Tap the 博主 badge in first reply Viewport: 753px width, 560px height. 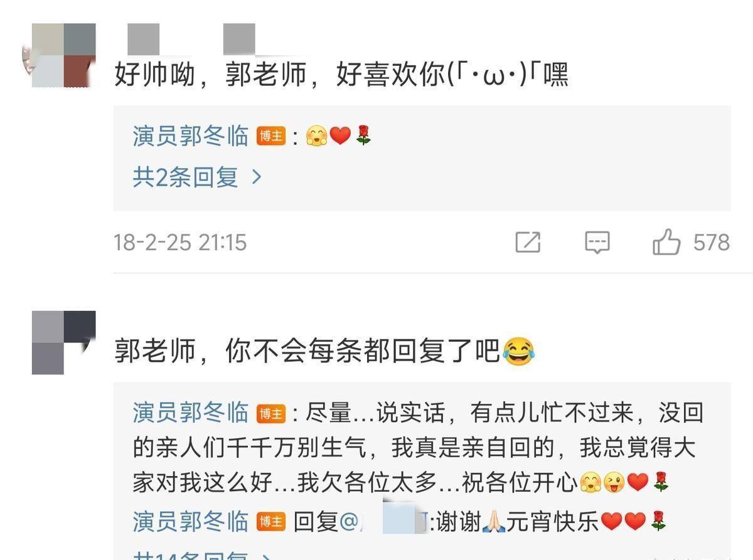coord(271,136)
